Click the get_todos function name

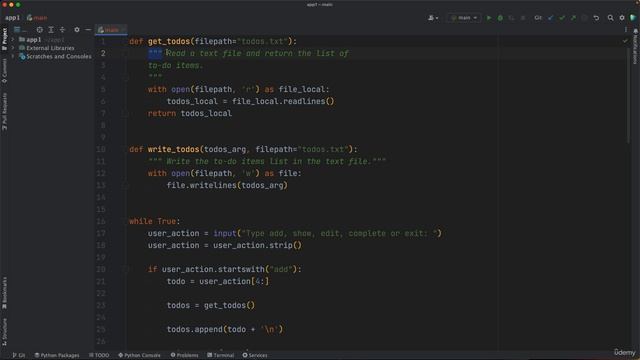pyautogui.click(x=169, y=42)
